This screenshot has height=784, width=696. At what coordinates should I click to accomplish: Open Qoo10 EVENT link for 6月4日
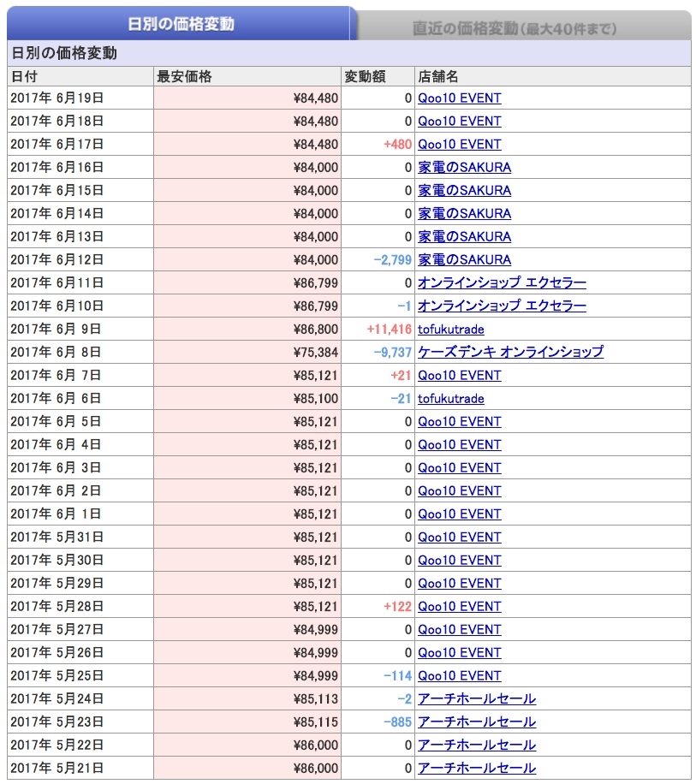tap(459, 444)
